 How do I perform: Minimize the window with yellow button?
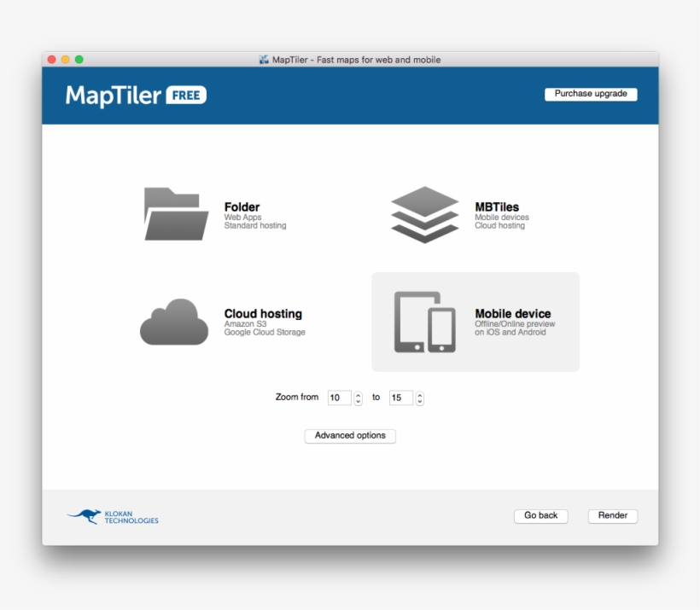pyautogui.click(x=65, y=60)
